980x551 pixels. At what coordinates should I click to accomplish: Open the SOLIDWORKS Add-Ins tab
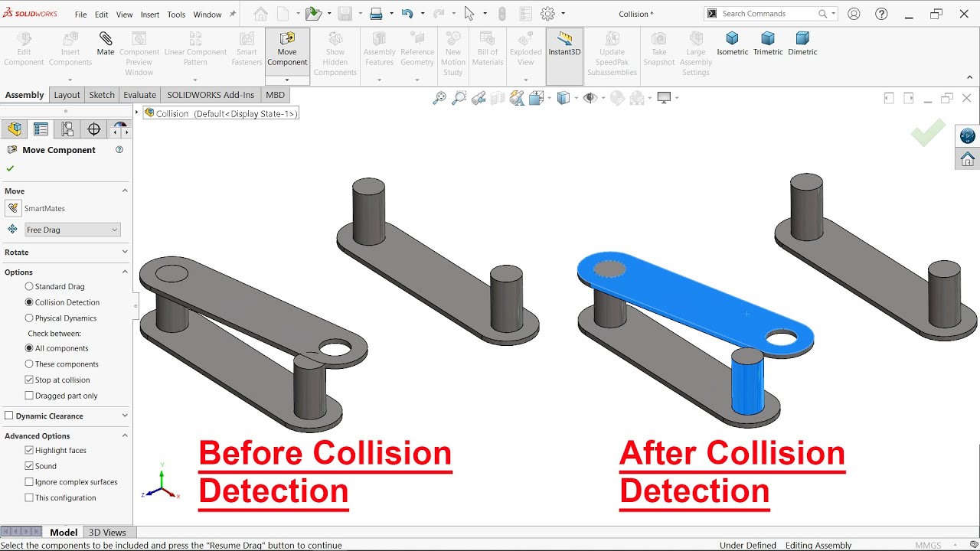tap(211, 95)
